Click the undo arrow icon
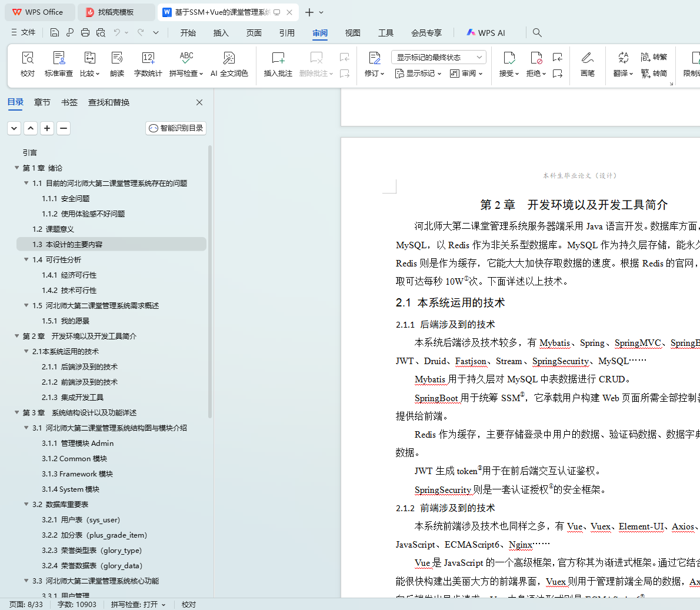Image resolution: width=700 pixels, height=610 pixels. (x=117, y=32)
